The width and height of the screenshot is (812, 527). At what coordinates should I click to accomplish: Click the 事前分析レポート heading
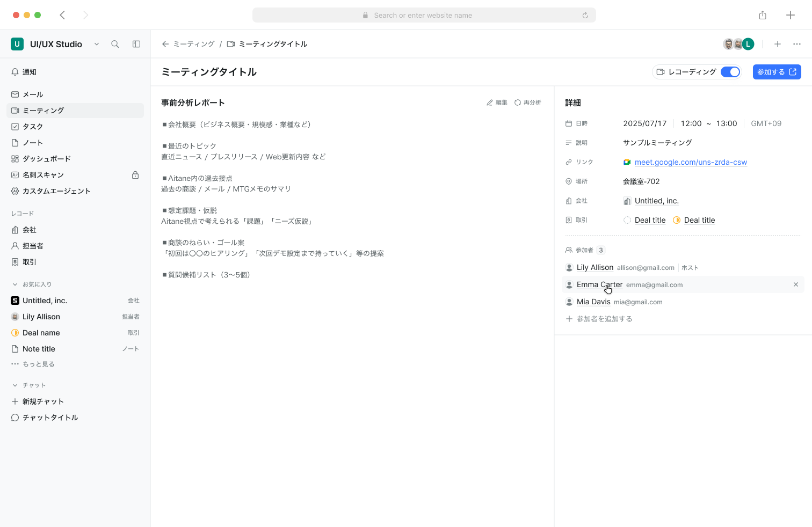pos(193,103)
